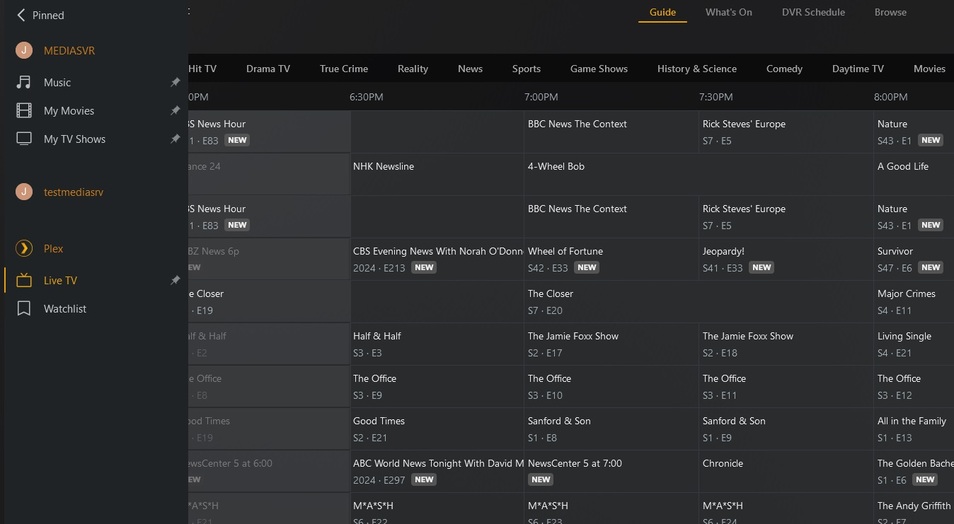
Task: Open Half & Half S3 E3 listing
Action: coord(437,344)
